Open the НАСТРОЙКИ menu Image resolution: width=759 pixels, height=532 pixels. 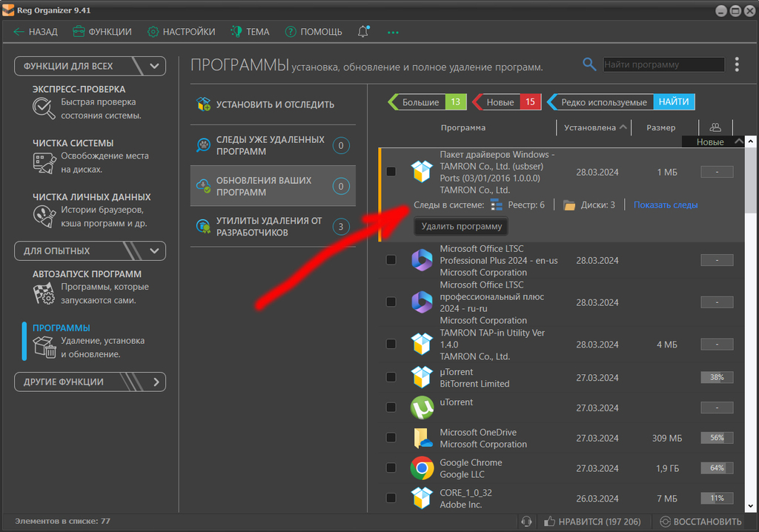tap(182, 32)
